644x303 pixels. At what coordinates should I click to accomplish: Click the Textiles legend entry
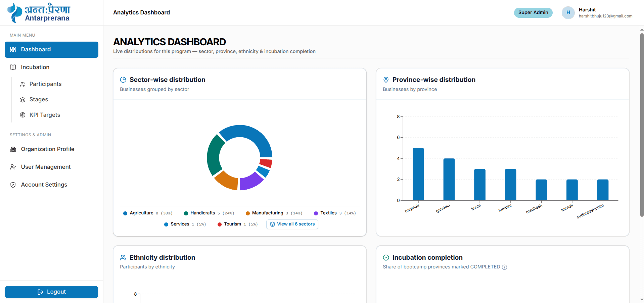point(335,213)
